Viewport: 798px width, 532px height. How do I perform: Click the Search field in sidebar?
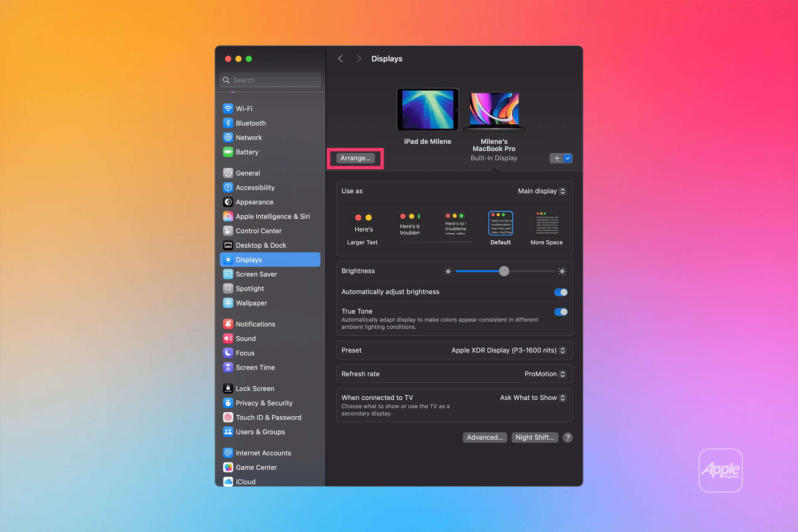click(270, 80)
